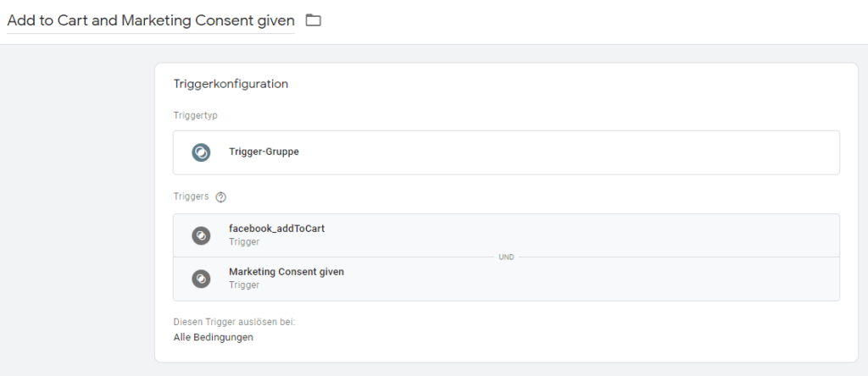Click the Trigger subtitle under facebook_addToCart

(244, 242)
